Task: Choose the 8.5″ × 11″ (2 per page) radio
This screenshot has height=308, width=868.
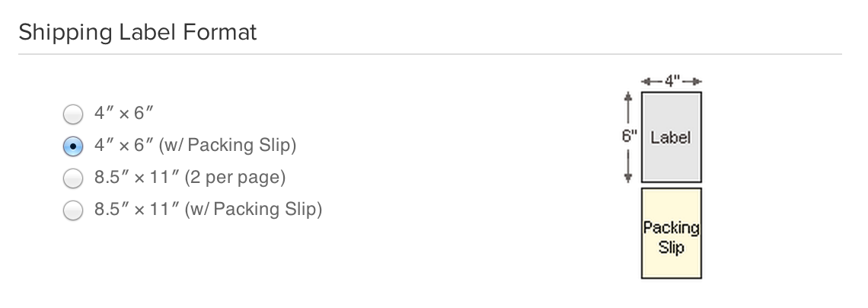Action: point(72,178)
